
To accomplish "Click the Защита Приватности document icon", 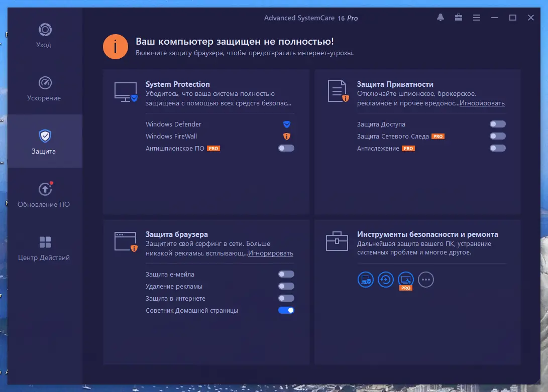I will [338, 91].
